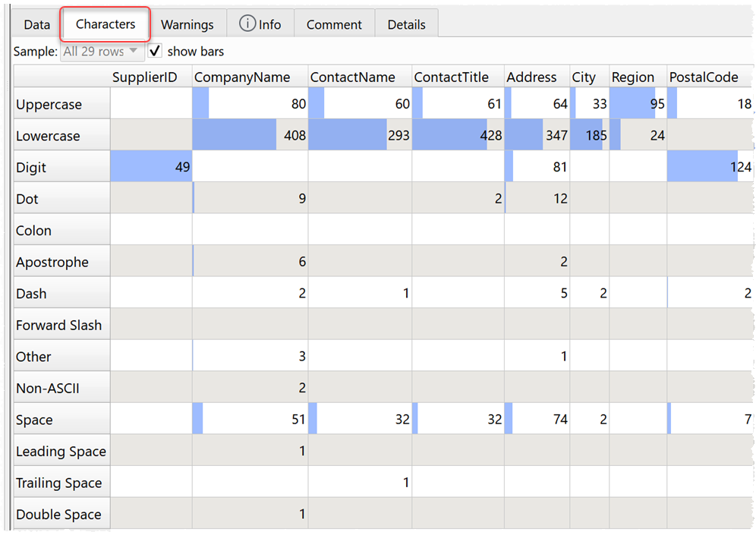Select the Uppercase row label
Image resolution: width=756 pixels, height=535 pixels.
[47, 104]
